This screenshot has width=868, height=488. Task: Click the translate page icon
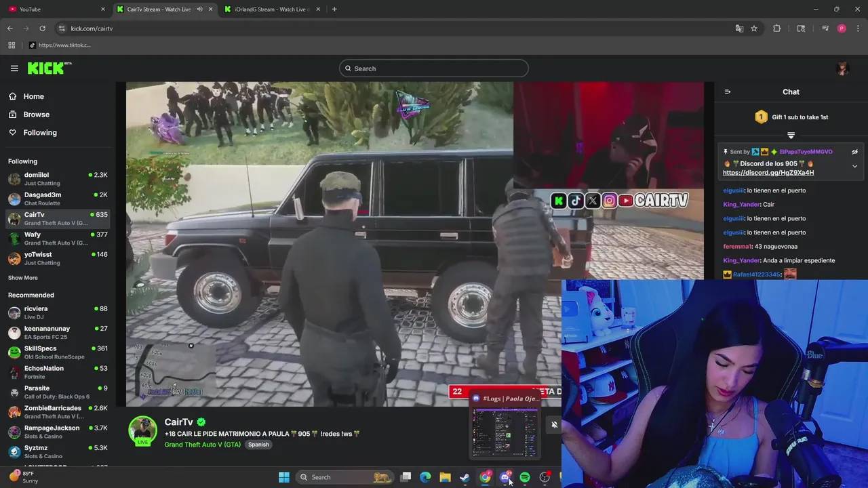pyautogui.click(x=739, y=28)
